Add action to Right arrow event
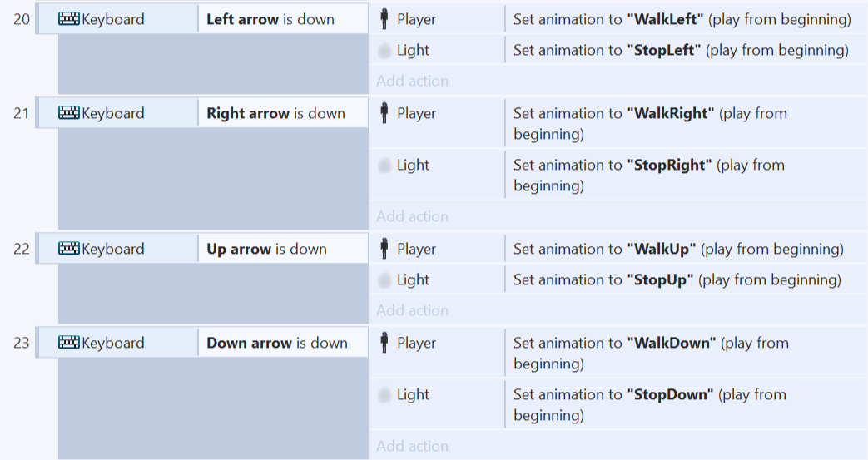868x460 pixels. (x=413, y=216)
